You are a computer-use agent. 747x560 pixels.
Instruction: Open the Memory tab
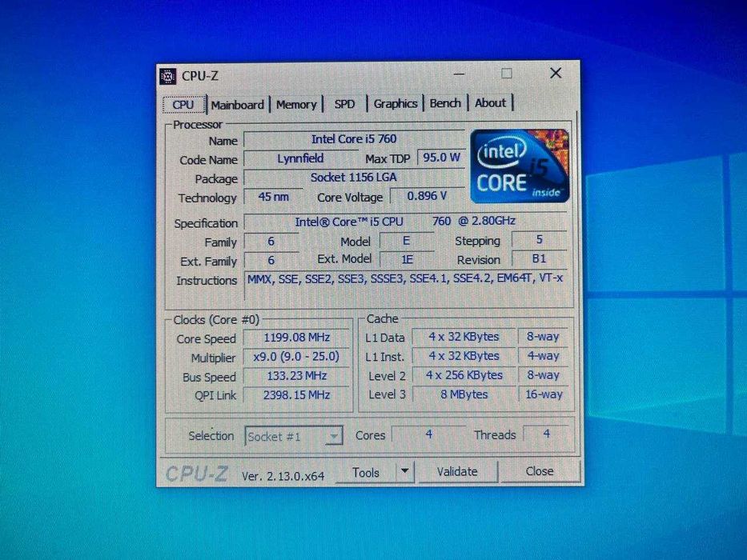point(296,104)
